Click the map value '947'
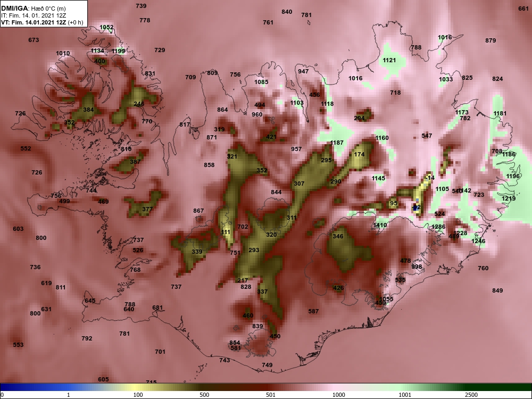Screen dimensions: 532x399 point(303,71)
